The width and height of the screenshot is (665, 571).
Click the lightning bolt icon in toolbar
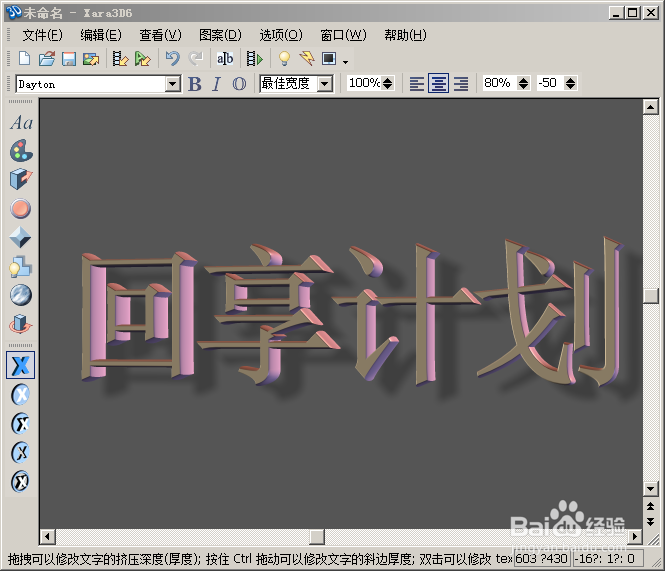307,58
